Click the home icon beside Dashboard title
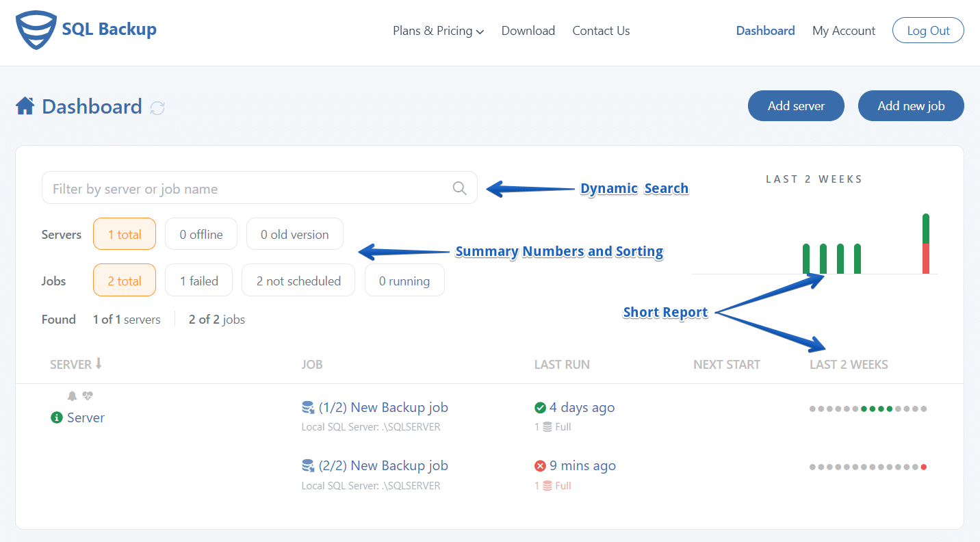Image resolution: width=980 pixels, height=542 pixels. point(25,106)
